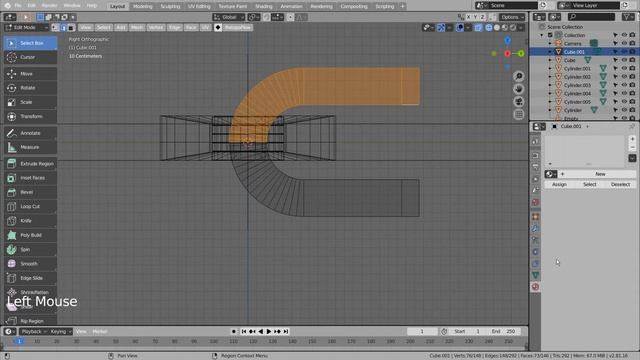This screenshot has height=360, width=640.
Task: Click the pan view hand icon
Action: 519,89
